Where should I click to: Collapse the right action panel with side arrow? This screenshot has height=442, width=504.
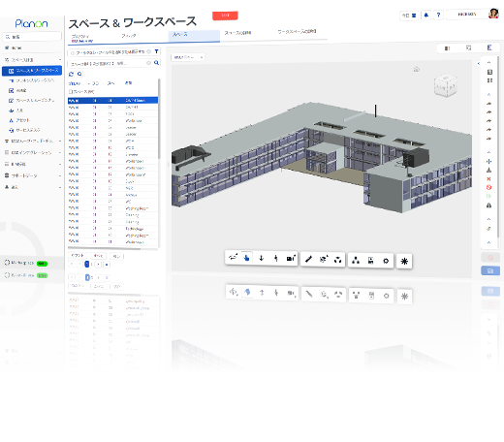coord(479,64)
